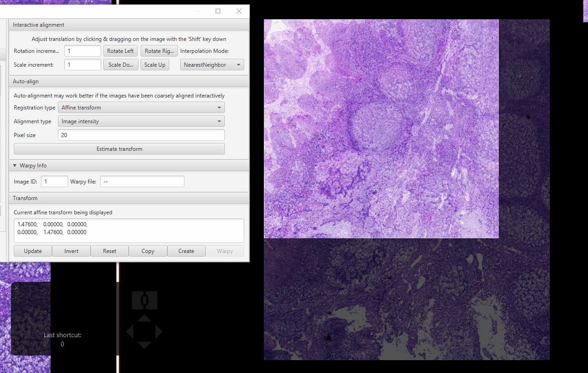Click the '0' shortcut key indicator icon
This screenshot has width=588, height=373.
coord(144,300)
